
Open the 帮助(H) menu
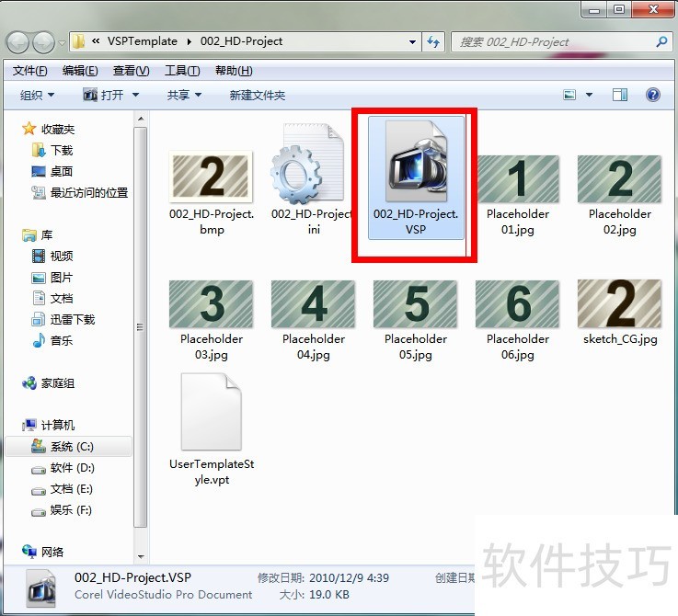(x=234, y=71)
